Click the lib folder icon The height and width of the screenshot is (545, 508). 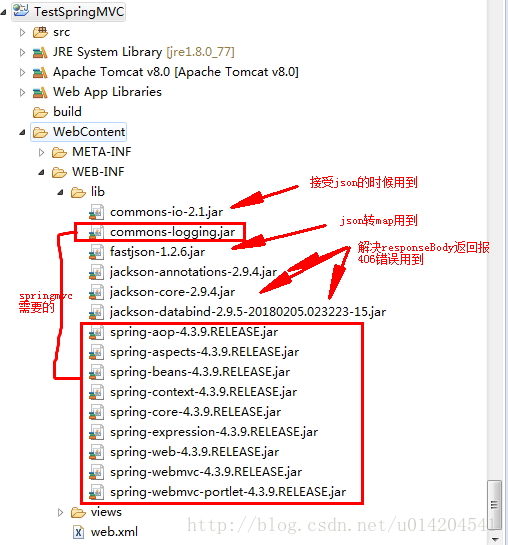(79, 192)
